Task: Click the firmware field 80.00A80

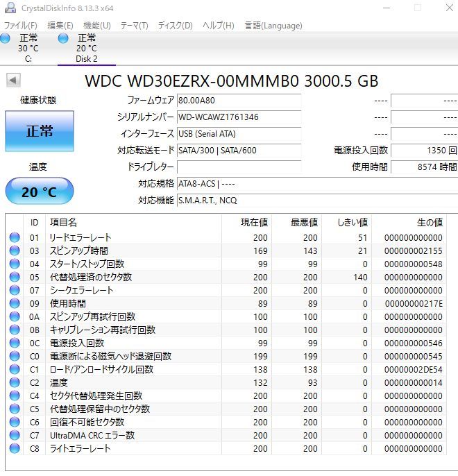Action: (239, 101)
